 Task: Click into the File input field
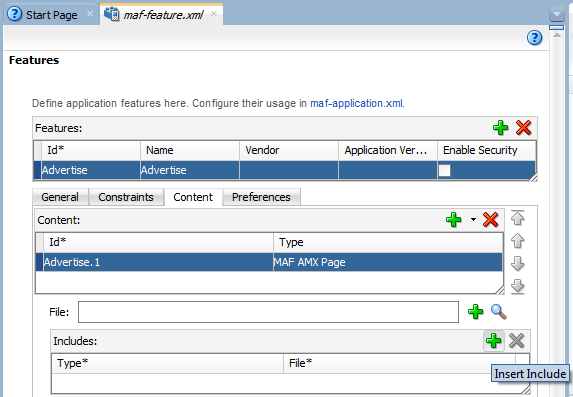[x=268, y=312]
